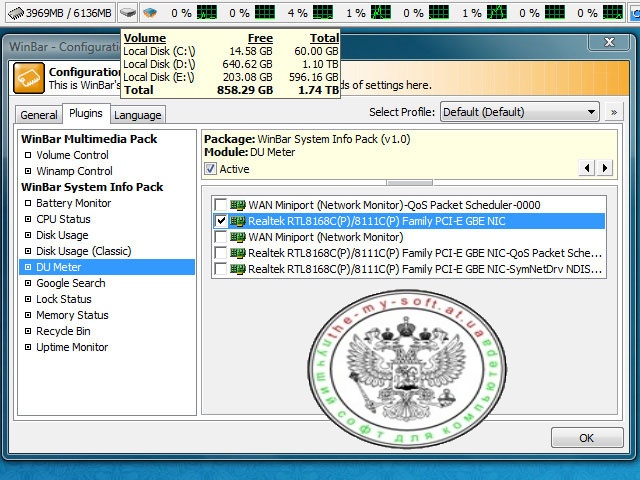Enable WAN Miniport QoS Packet Scheduler-0000 checkbox
Image resolution: width=640 pixels, height=480 pixels.
221,205
